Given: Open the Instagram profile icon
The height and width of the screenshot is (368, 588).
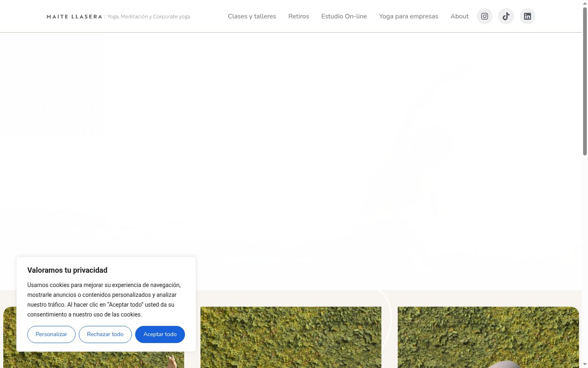Looking at the screenshot, I should (x=485, y=16).
